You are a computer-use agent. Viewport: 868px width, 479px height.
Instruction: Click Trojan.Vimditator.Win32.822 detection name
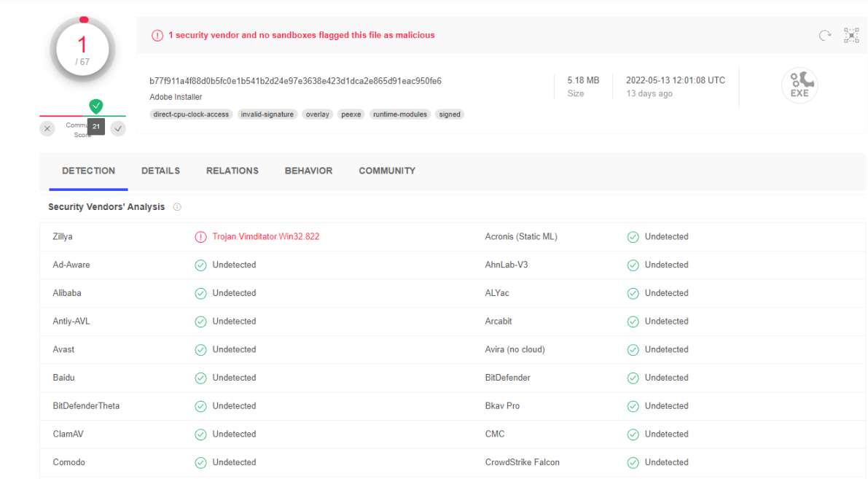266,236
